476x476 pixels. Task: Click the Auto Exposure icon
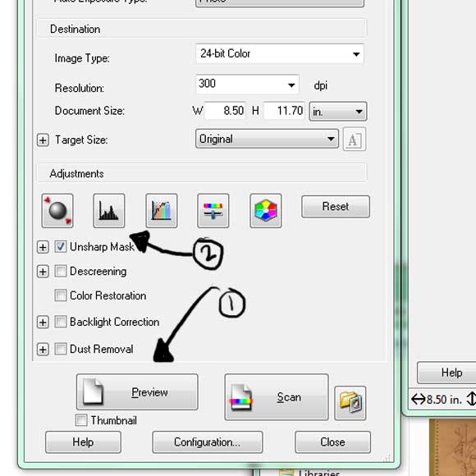(x=57, y=211)
